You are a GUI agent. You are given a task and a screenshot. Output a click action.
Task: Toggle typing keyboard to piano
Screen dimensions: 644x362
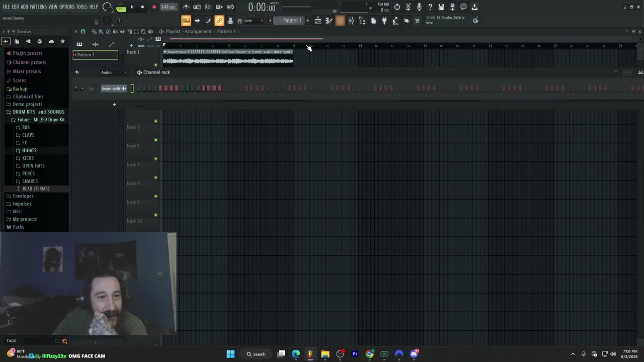(x=186, y=21)
